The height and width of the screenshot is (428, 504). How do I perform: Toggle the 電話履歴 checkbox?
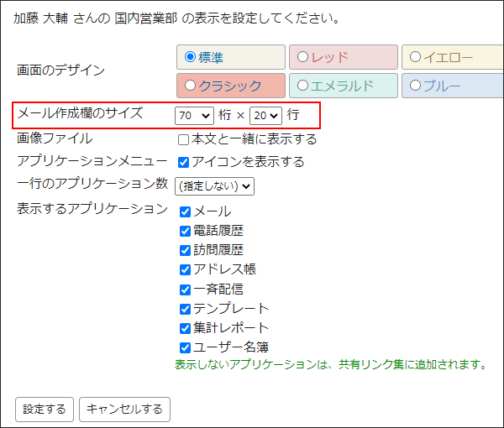pos(185,231)
